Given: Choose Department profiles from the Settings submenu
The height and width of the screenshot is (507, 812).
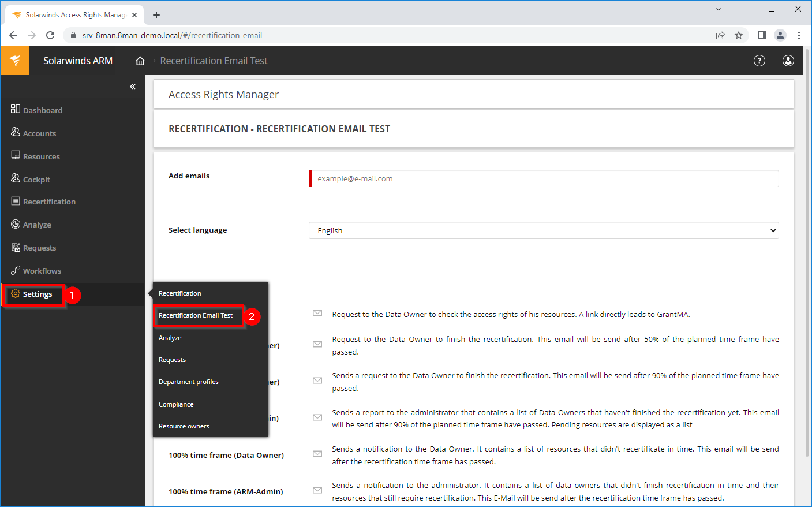Looking at the screenshot, I should tap(189, 382).
